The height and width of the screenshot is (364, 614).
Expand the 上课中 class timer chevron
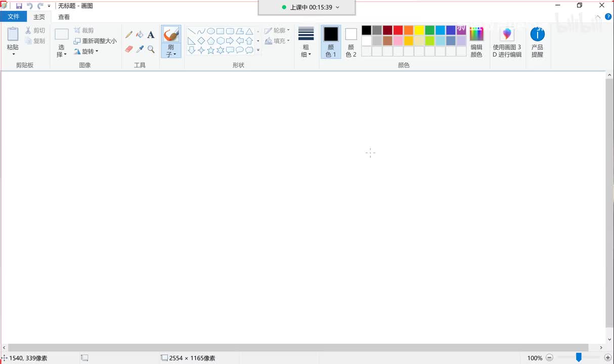pos(338,8)
